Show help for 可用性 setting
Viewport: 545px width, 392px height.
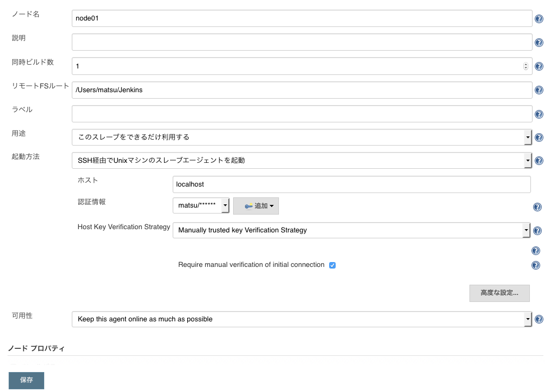pos(539,320)
